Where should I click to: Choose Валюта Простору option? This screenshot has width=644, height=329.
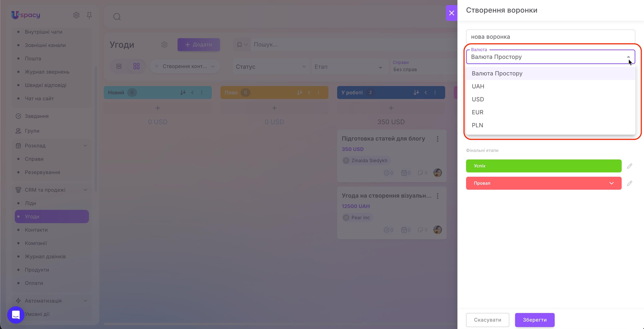tap(551, 73)
